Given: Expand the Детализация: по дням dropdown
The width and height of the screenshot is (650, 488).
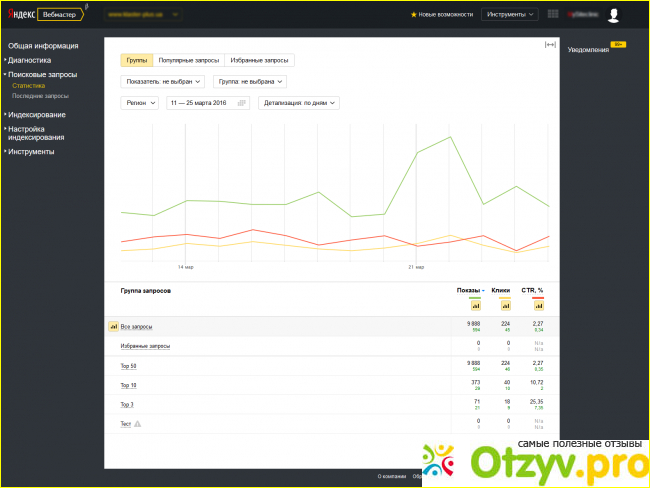Looking at the screenshot, I should (x=299, y=103).
